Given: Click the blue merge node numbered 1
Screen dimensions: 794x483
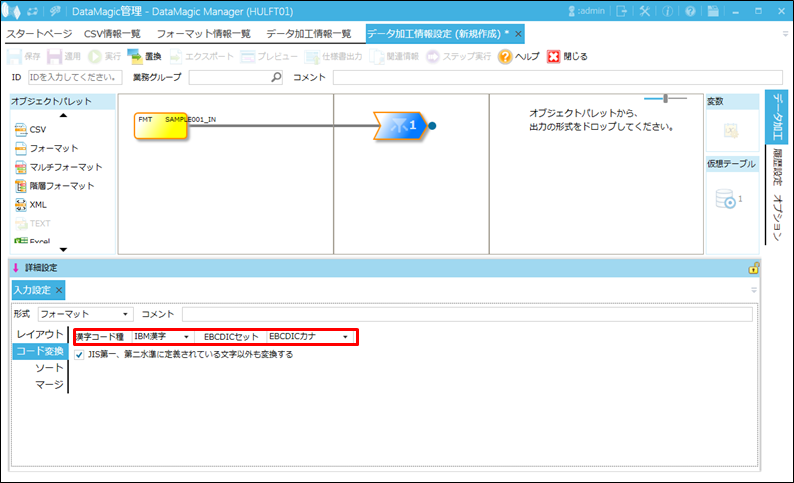Looking at the screenshot, I should click(x=402, y=126).
